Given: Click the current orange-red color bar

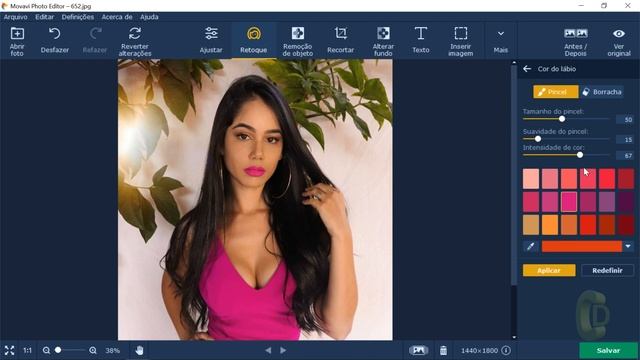Looking at the screenshot, I should click(582, 246).
